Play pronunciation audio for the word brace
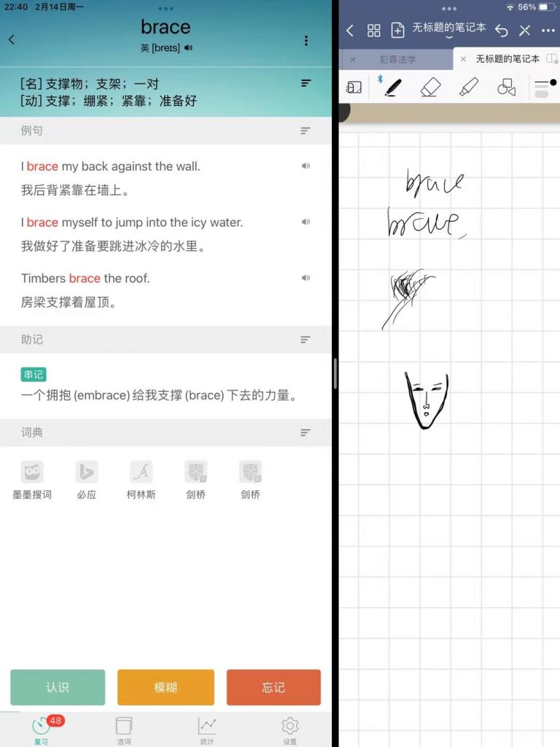560x747 pixels. pos(189,48)
